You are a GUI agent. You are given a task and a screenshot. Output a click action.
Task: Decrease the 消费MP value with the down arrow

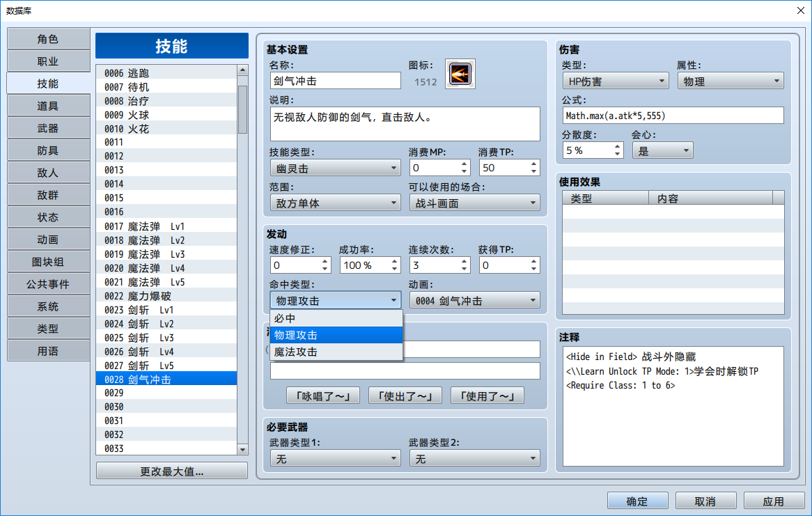464,171
